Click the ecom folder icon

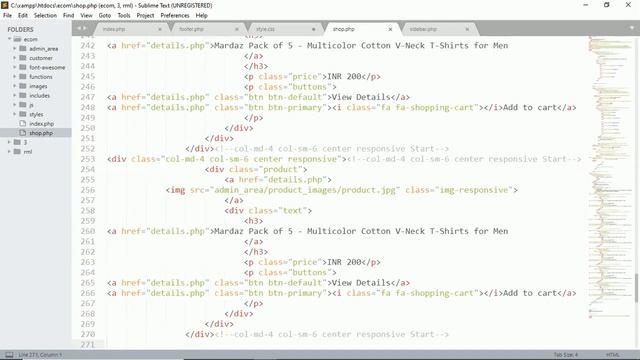click(x=17, y=39)
